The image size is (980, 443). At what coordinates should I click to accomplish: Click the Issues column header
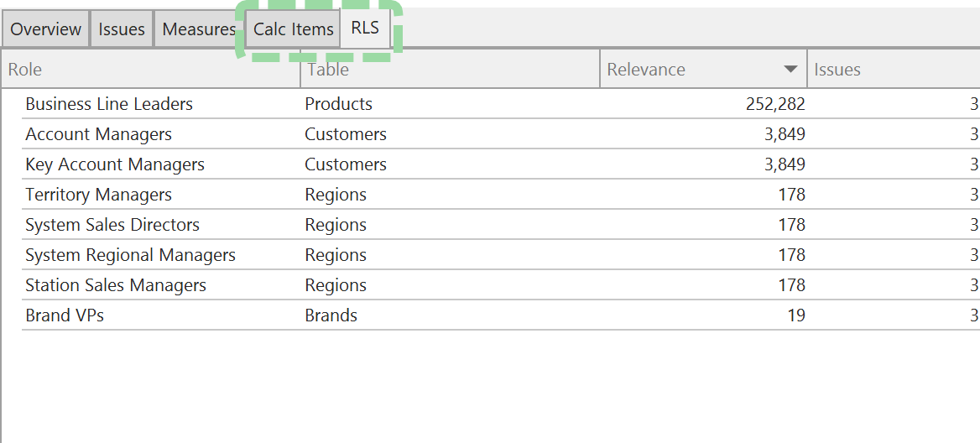point(894,70)
